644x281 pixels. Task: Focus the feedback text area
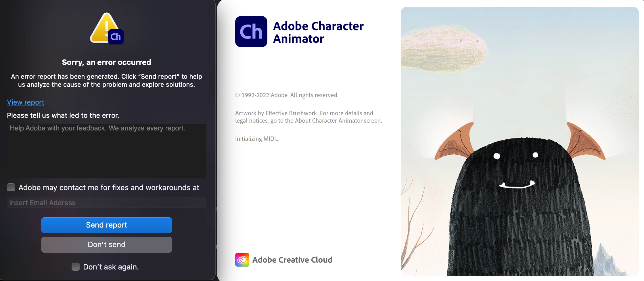click(x=107, y=151)
